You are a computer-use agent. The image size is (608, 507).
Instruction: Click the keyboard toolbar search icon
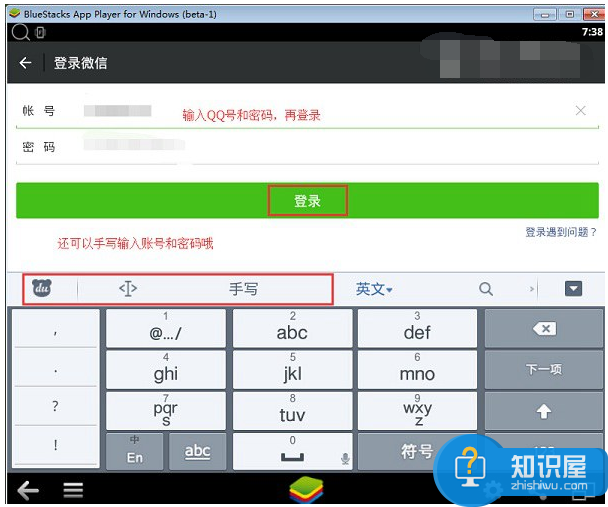click(485, 289)
